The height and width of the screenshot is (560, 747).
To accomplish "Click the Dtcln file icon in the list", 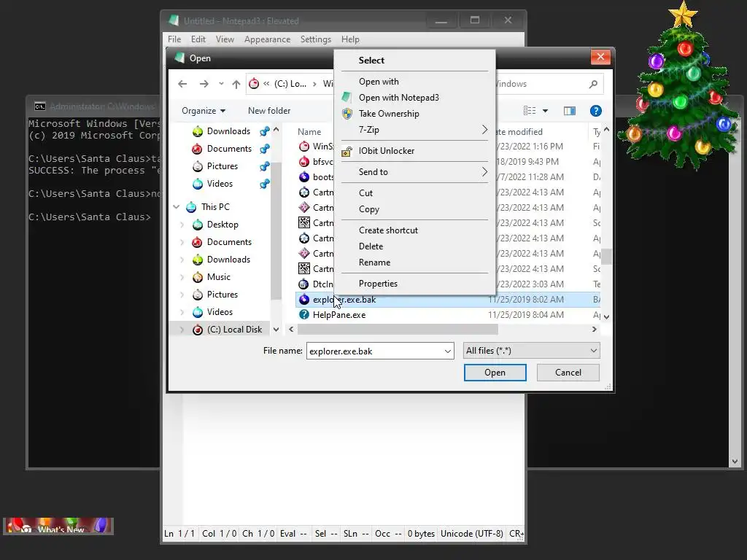I will point(304,284).
